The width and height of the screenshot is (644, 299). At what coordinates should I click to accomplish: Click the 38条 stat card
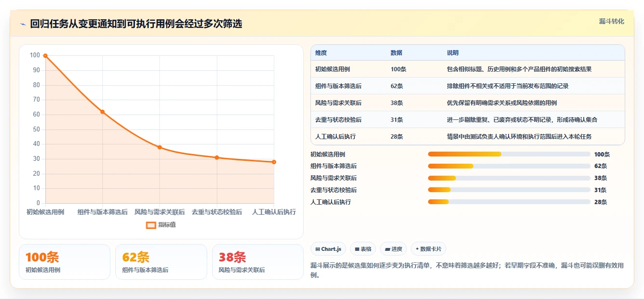258,262
